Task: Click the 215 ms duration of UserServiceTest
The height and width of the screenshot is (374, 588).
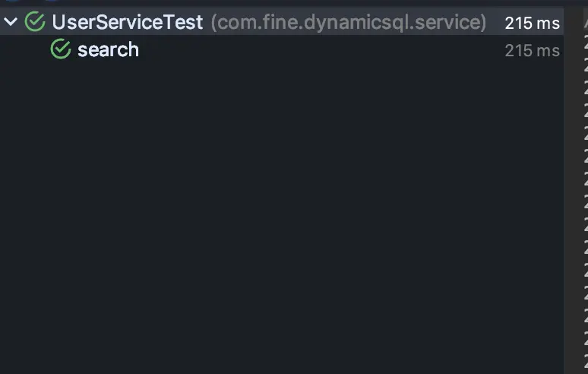Action: (x=532, y=23)
